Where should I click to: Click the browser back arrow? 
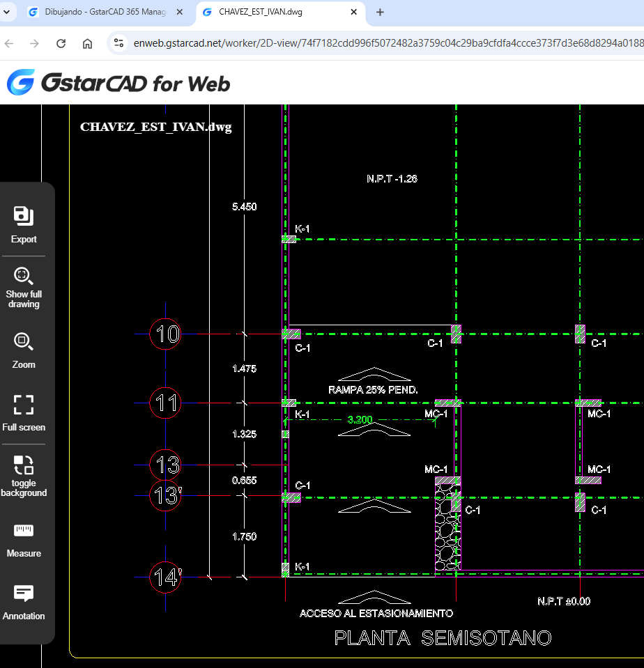point(9,43)
